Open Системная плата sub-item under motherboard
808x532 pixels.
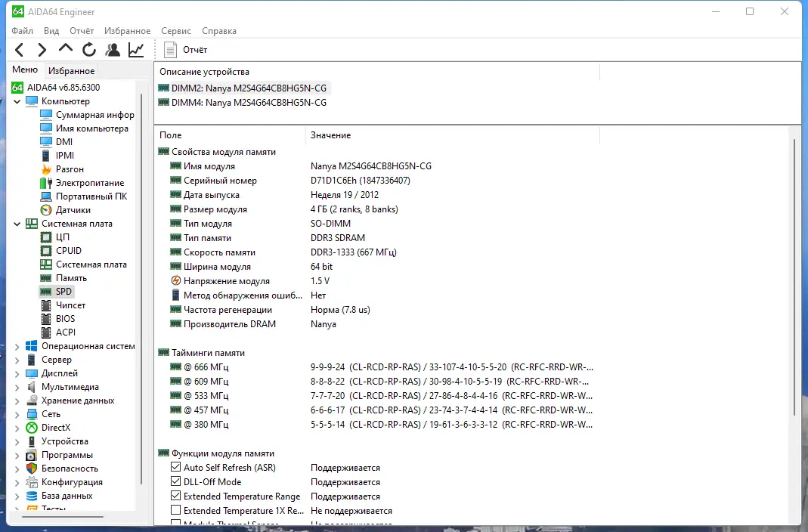83,264
